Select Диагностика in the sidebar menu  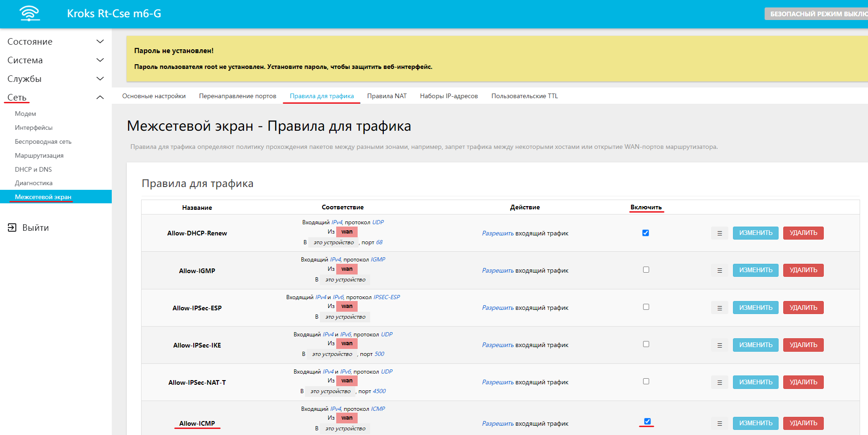tap(34, 183)
